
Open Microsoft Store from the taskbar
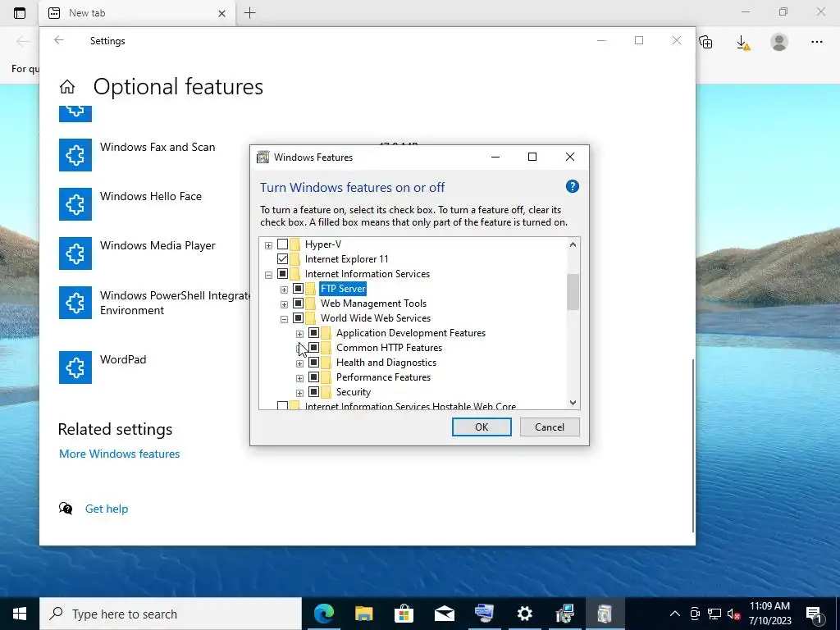click(x=404, y=614)
